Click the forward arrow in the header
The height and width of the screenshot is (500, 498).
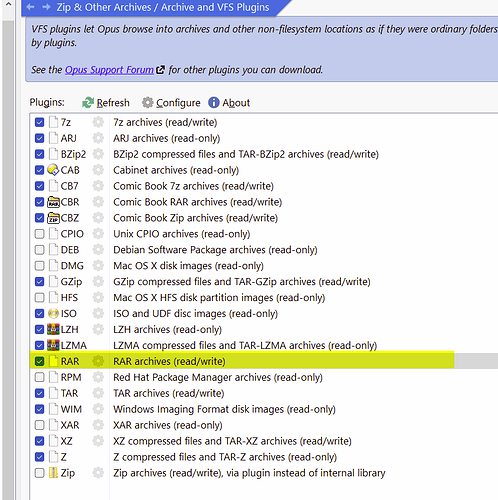[x=46, y=7]
